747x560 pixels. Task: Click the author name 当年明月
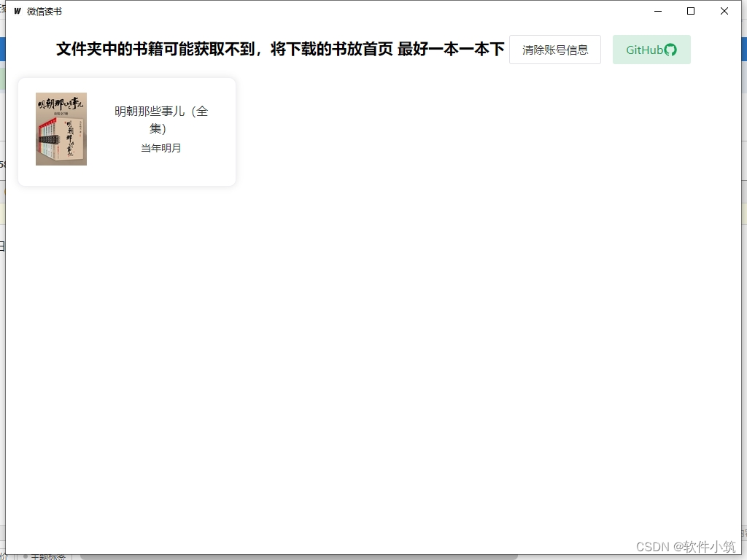point(161,148)
